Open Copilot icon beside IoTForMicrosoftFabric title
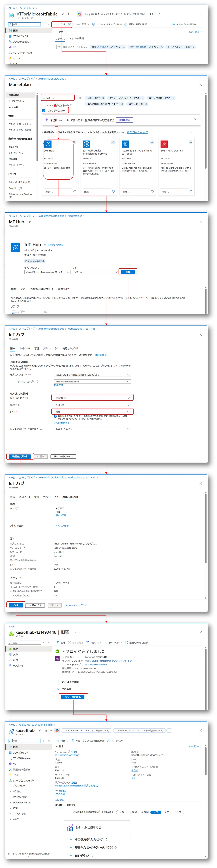 pyautogui.click(x=80, y=14)
